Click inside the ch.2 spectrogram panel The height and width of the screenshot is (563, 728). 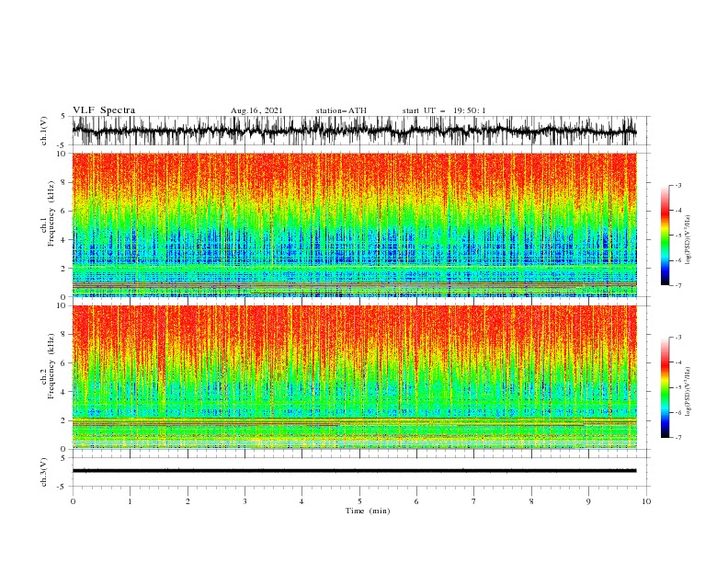(355, 377)
